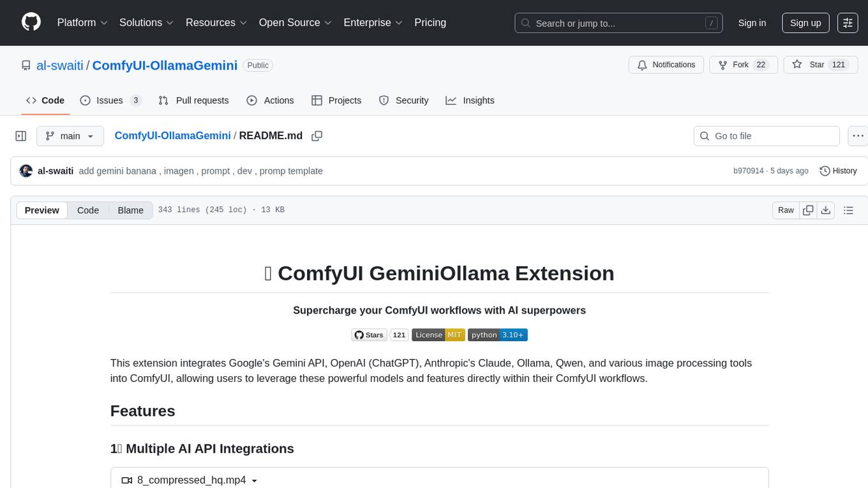The image size is (868, 488).
Task: Expand the Platform menu
Action: (x=82, y=22)
